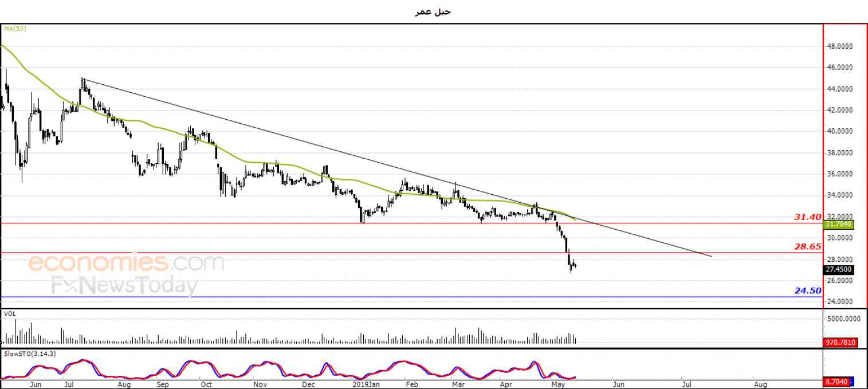The image size is (868, 389).
Task: Select the green 31.7040 moving average tag
Action: click(x=839, y=225)
